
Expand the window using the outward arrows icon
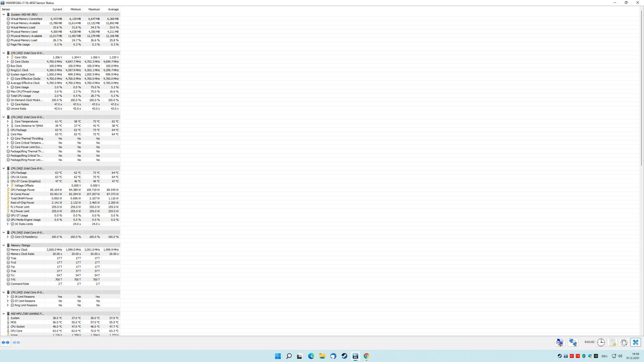(5, 342)
